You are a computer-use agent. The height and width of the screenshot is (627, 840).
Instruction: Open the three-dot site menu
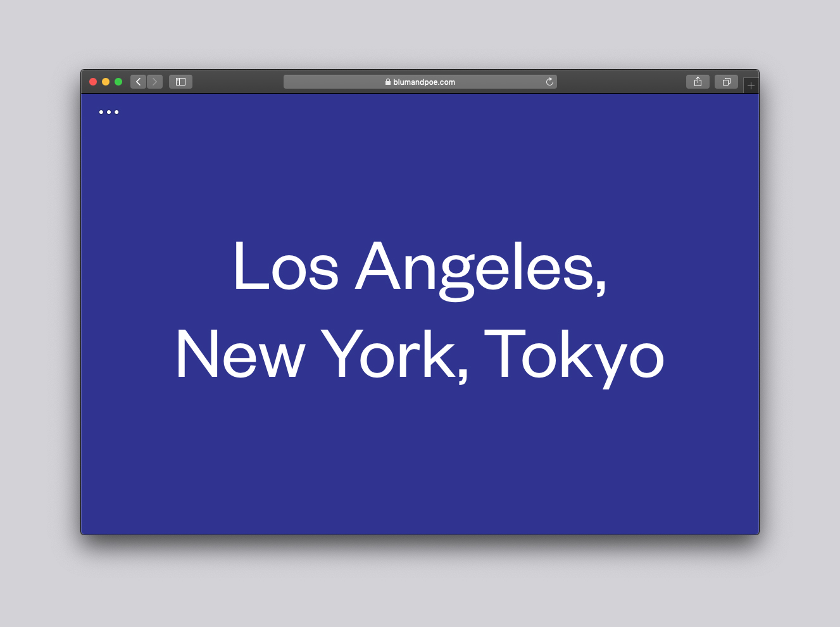[108, 112]
